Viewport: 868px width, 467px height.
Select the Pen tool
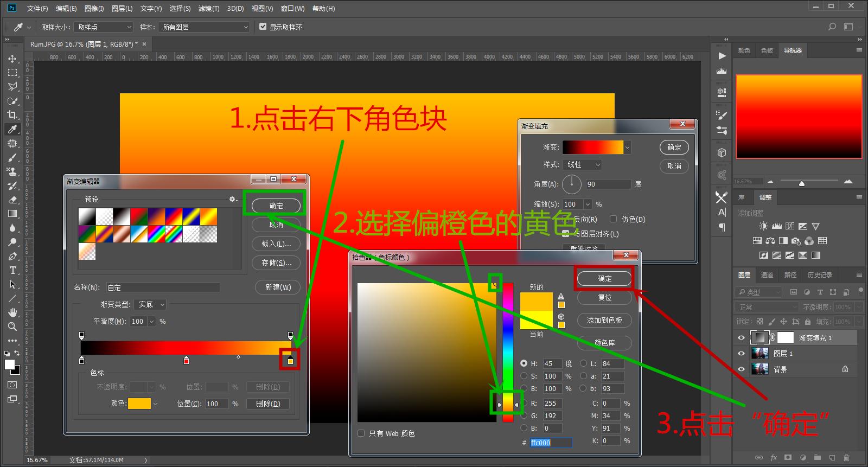[x=12, y=256]
